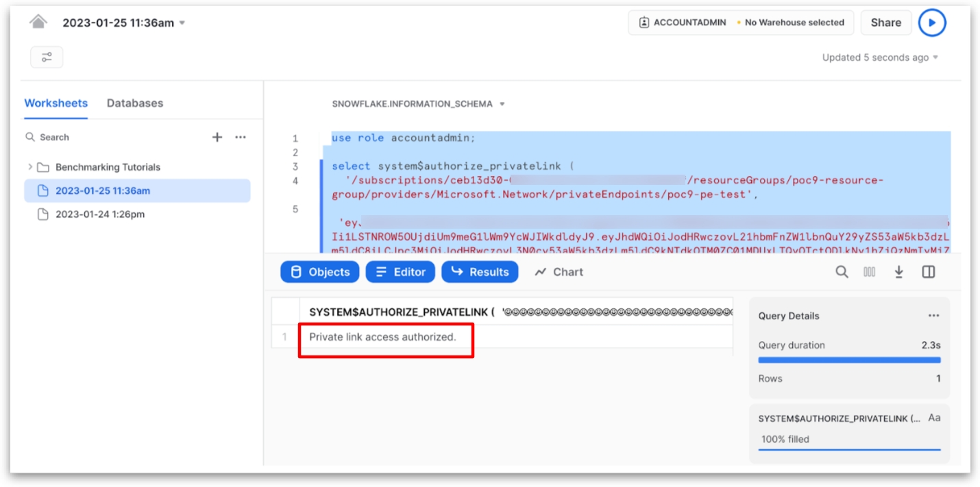The height and width of the screenshot is (487, 980).
Task: Toggle the Editor pane button
Action: [400, 272]
